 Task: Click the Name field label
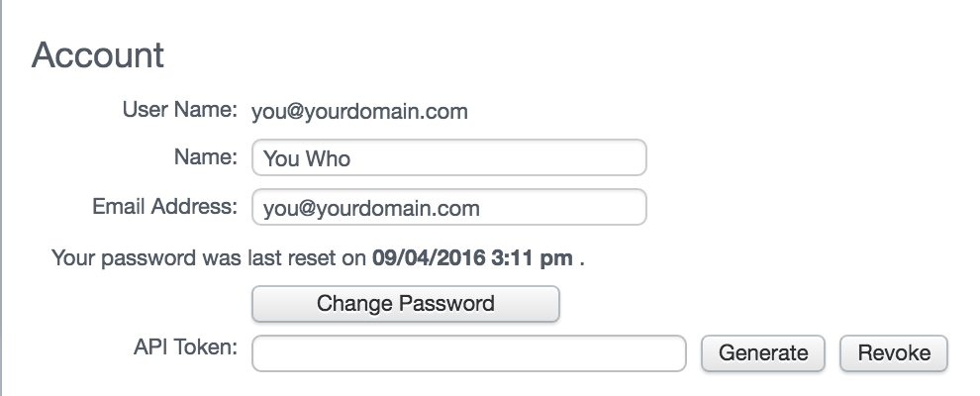click(206, 156)
